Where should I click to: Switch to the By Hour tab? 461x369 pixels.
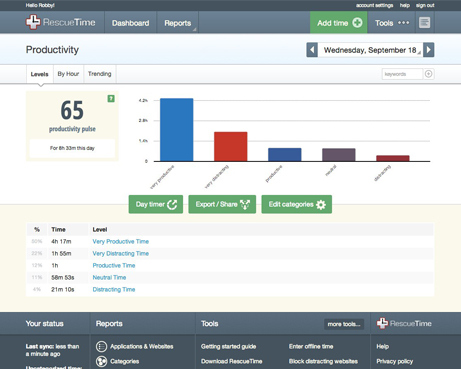68,74
